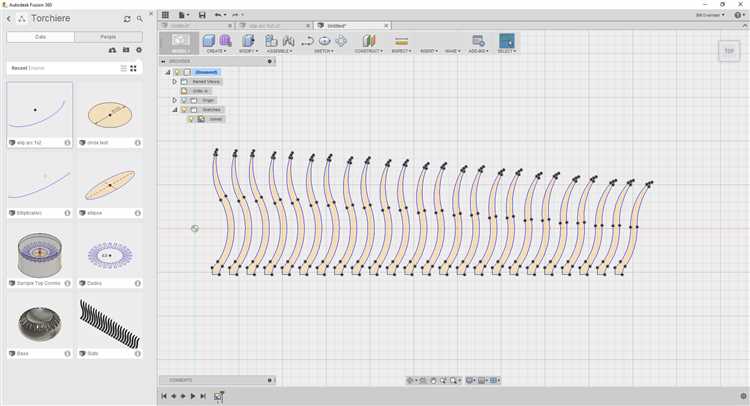The image size is (750, 406).
Task: Toggle visibility of the root component
Action: click(x=178, y=72)
